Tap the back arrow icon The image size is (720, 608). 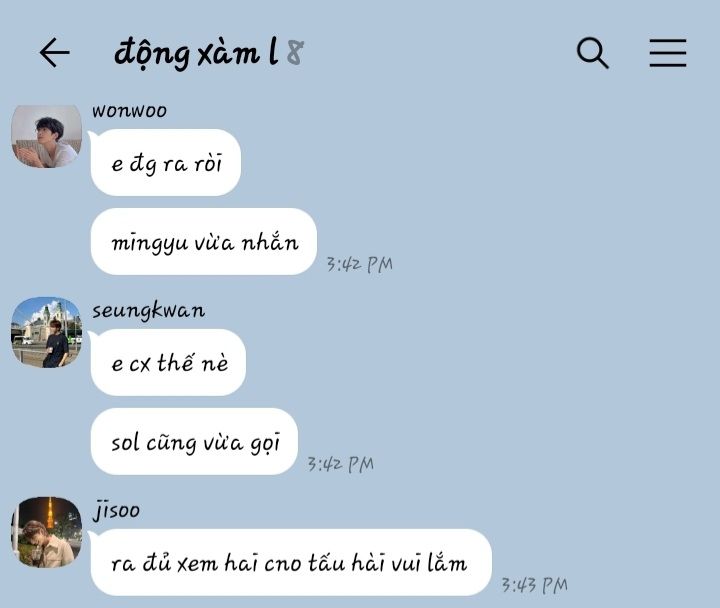54,53
